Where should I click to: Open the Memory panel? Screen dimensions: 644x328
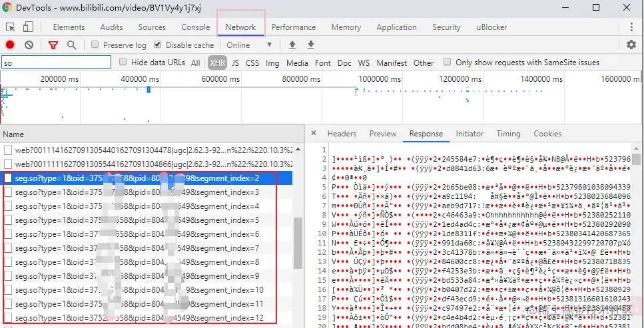[x=346, y=27]
